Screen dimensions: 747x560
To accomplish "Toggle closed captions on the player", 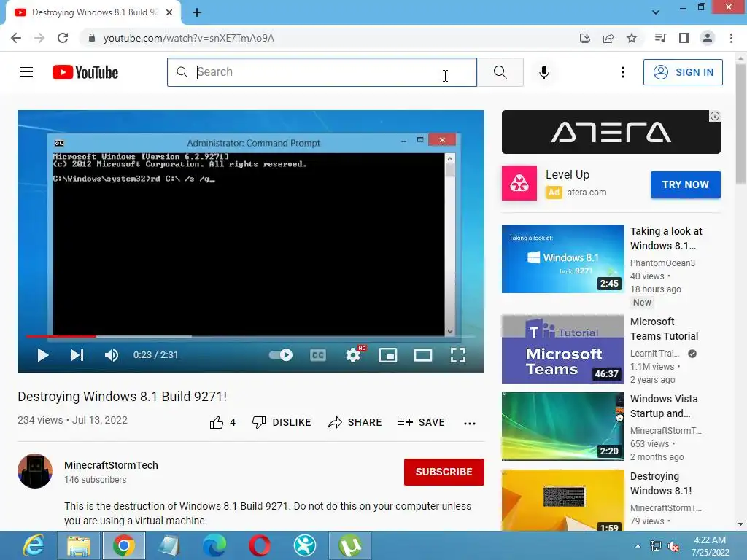I will [x=318, y=355].
